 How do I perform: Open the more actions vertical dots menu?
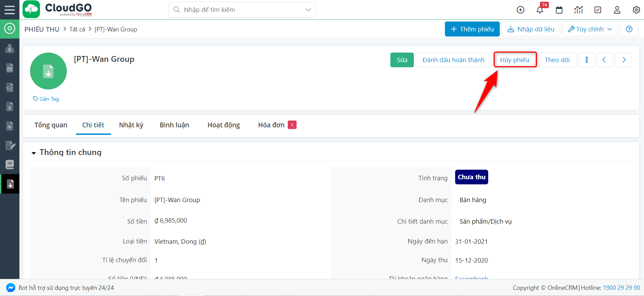click(587, 60)
